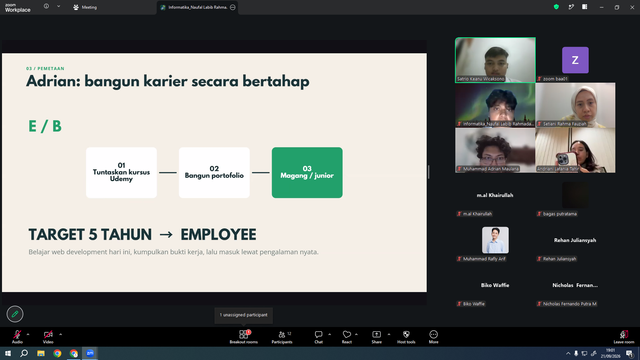Image resolution: width=640 pixels, height=360 pixels.
Task: Click the pop-out window icon in title bar
Action: tap(571, 7)
